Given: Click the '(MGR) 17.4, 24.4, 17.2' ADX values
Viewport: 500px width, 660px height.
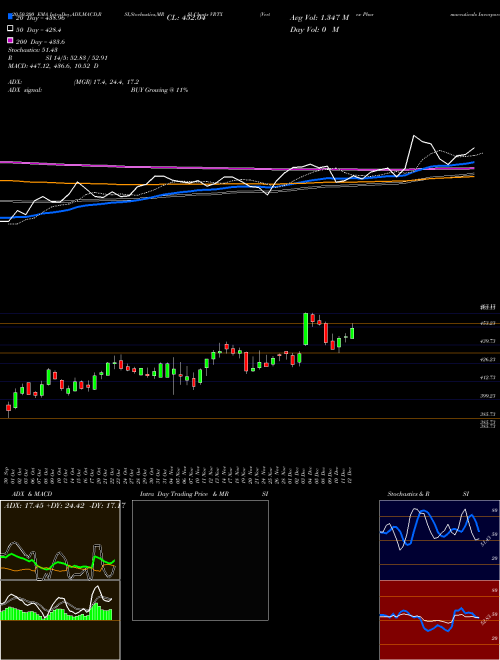Looking at the screenshot, I should [106, 82].
